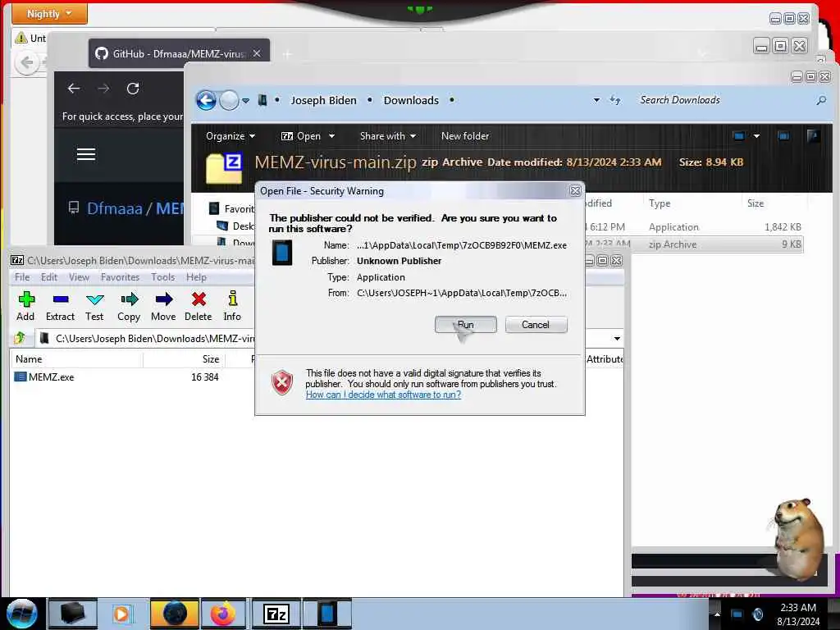
Task: Close the GitHub Dfmaaa/MEMZ-virus tab
Action: pos(257,53)
